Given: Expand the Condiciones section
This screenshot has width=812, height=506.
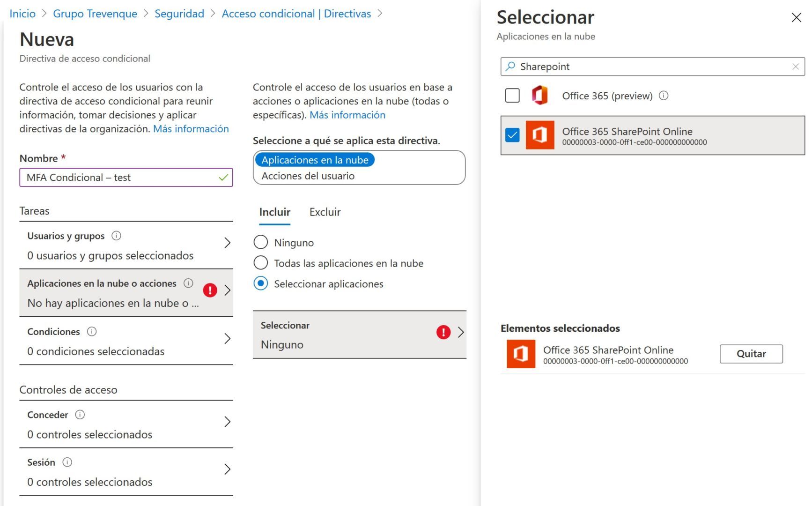Looking at the screenshot, I should 228,338.
